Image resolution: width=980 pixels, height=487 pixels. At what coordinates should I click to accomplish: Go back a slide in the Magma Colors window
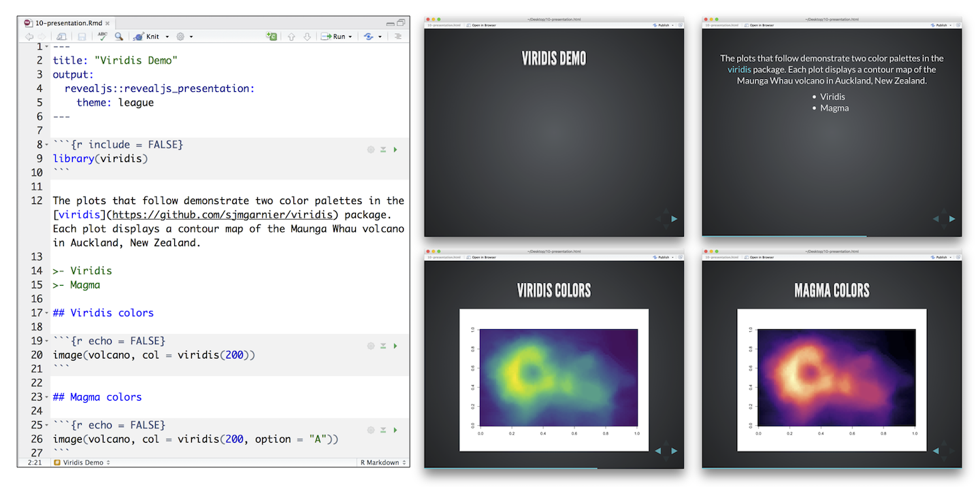coord(936,450)
